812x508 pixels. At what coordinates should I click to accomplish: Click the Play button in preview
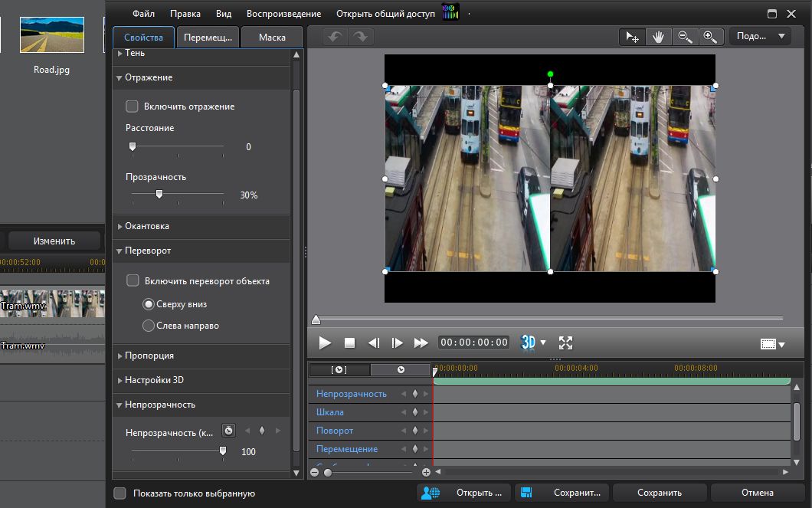point(325,342)
